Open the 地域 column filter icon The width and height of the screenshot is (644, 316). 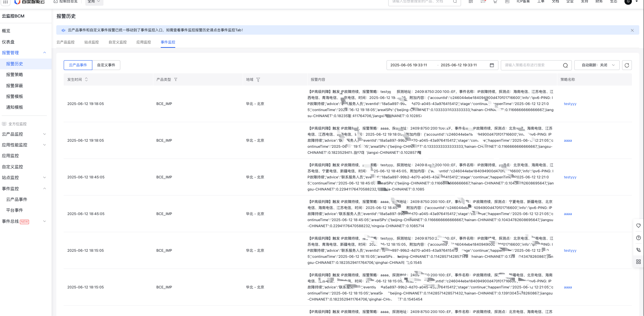(258, 80)
